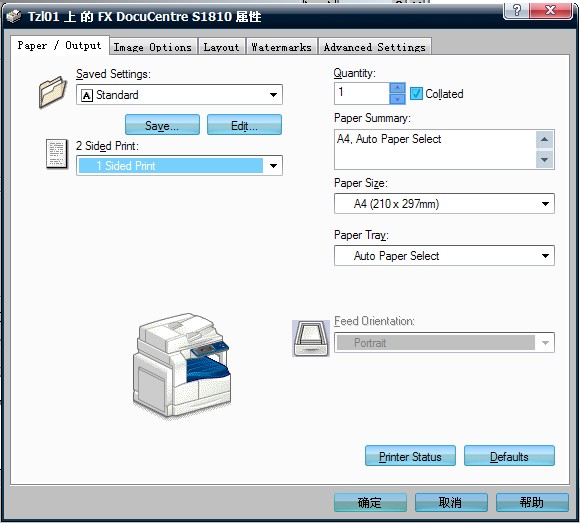
Task: Increase quantity with the up arrow
Action: [397, 88]
